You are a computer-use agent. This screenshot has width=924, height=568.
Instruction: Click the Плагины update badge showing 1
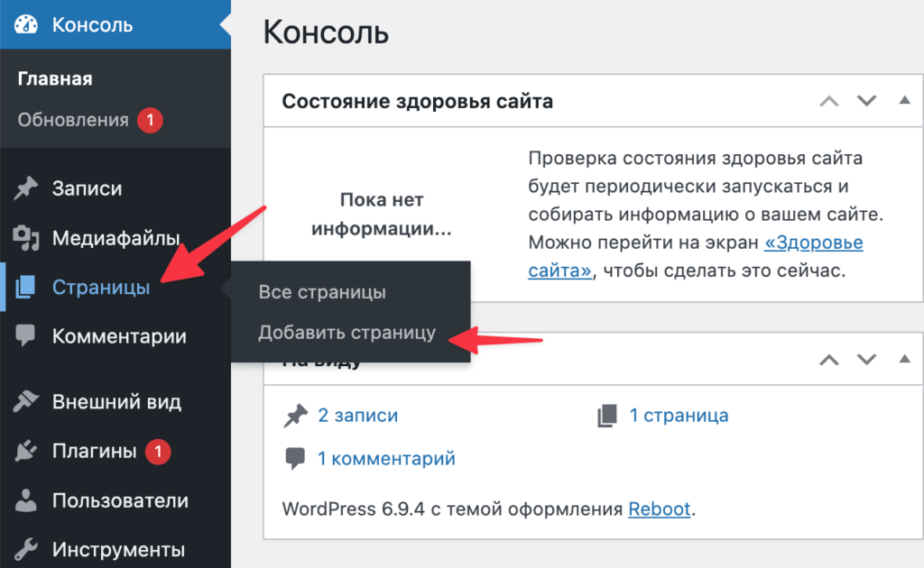coord(158,452)
